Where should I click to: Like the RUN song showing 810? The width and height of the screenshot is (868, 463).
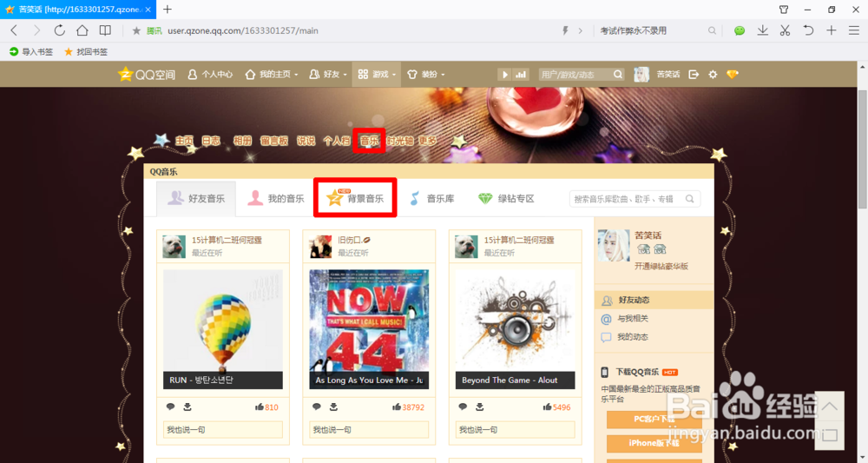click(266, 407)
